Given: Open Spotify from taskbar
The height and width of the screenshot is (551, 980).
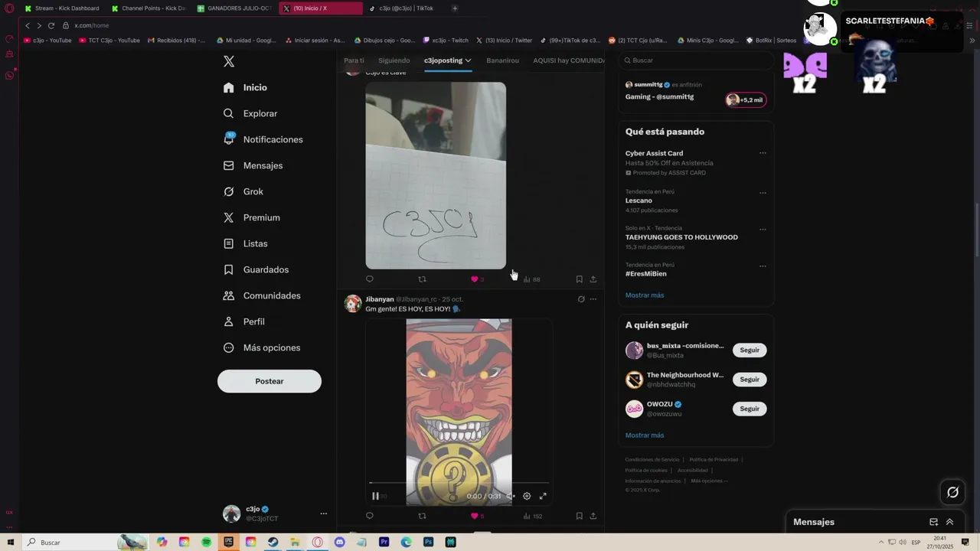Looking at the screenshot, I should 207,542.
